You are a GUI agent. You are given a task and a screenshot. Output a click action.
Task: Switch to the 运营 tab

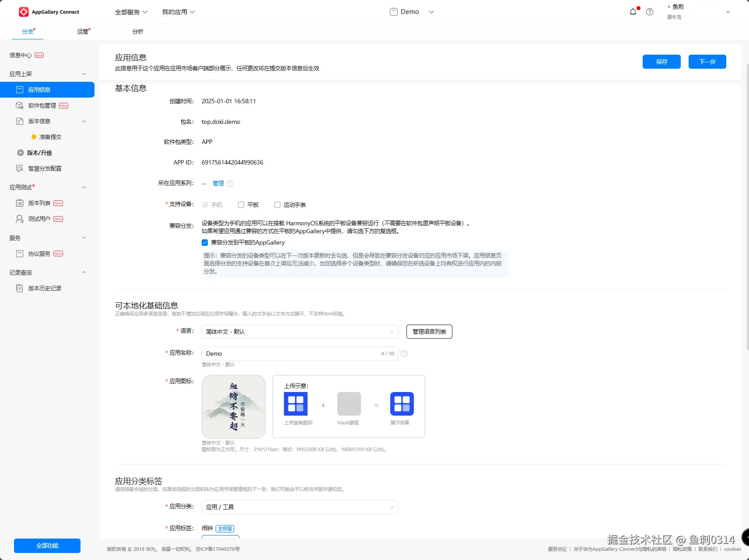(x=83, y=31)
